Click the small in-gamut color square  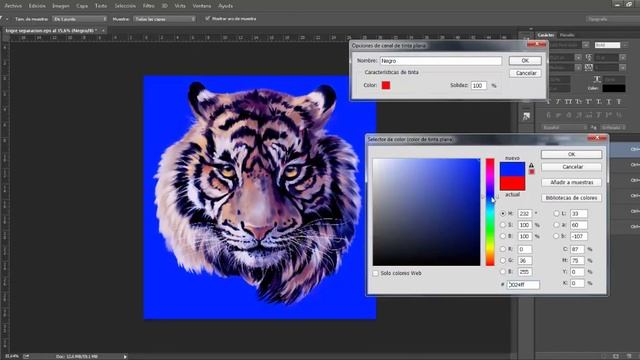coord(531,172)
